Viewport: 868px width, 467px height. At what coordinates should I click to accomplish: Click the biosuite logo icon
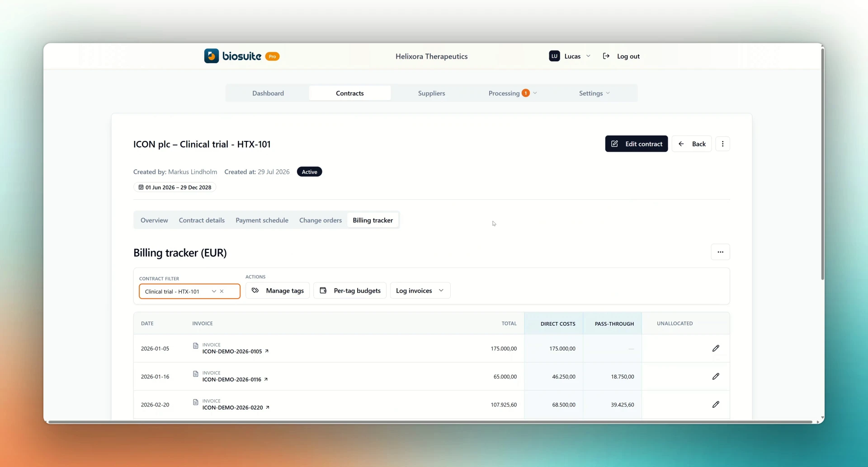tap(211, 56)
